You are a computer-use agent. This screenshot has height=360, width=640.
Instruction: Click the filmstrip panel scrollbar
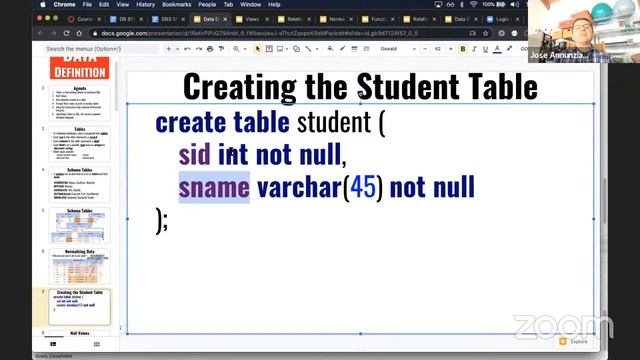[x=116, y=86]
